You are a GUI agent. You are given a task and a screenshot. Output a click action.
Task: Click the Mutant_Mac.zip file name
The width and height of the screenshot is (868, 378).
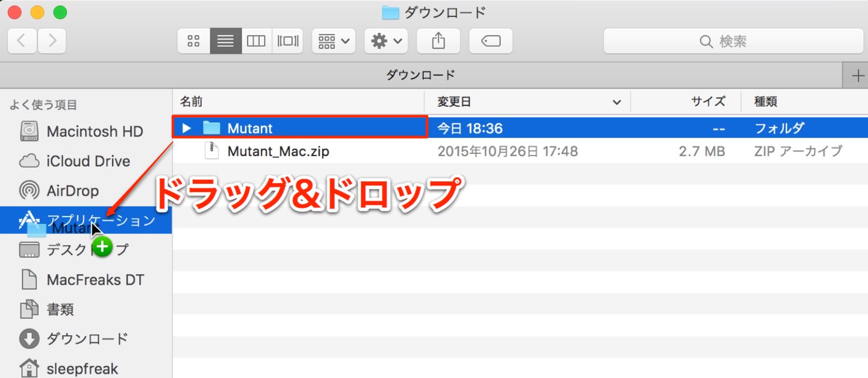(278, 151)
